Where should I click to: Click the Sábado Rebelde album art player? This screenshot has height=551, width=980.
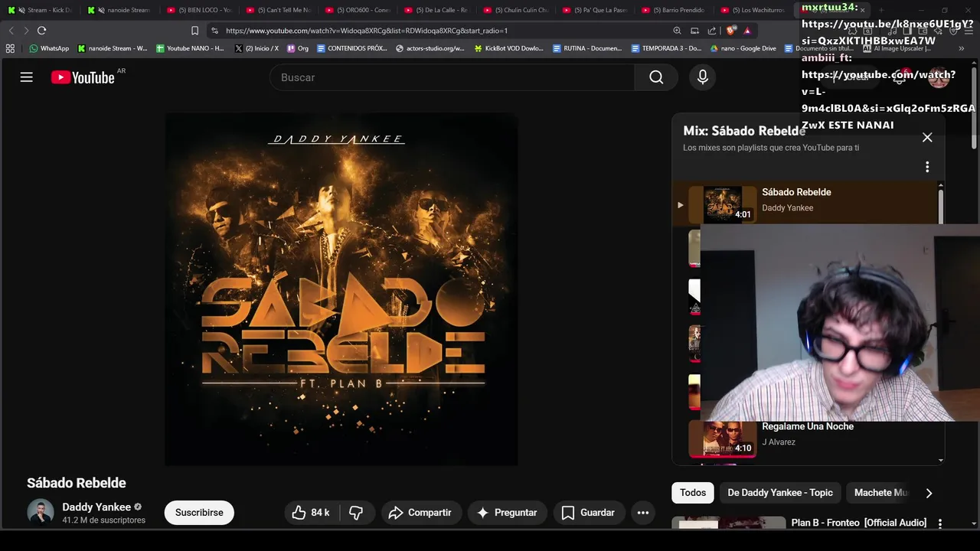341,289
